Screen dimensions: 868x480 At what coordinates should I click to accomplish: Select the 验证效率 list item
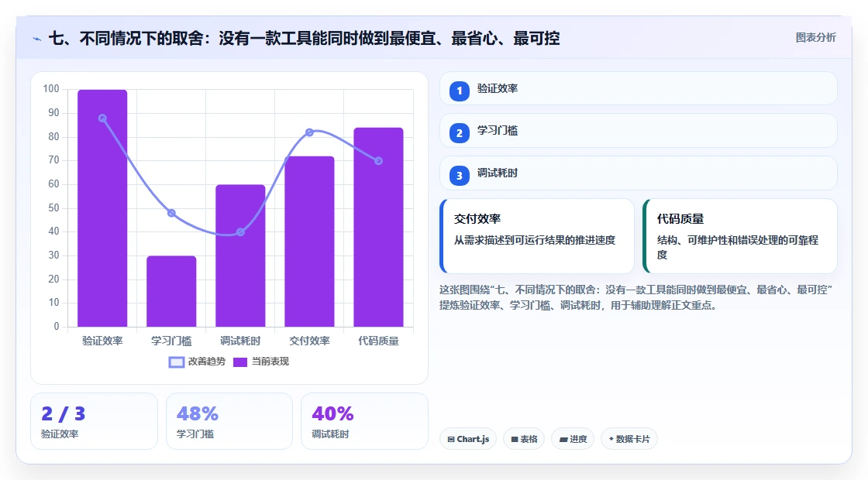pyautogui.click(x=639, y=88)
